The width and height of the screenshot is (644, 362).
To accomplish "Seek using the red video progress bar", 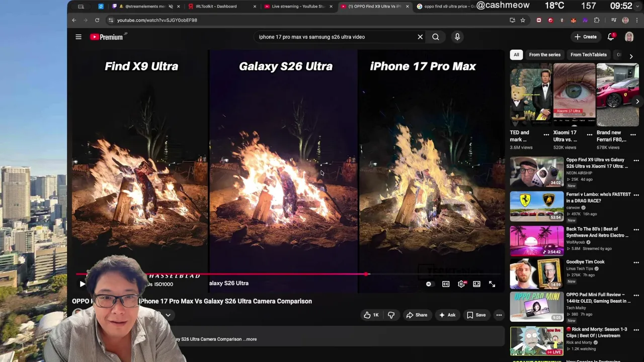I will tap(288, 275).
